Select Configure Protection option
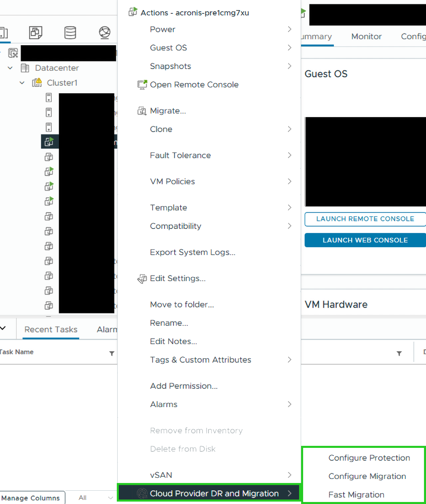Viewport: 426px width, 504px height. 369,458
